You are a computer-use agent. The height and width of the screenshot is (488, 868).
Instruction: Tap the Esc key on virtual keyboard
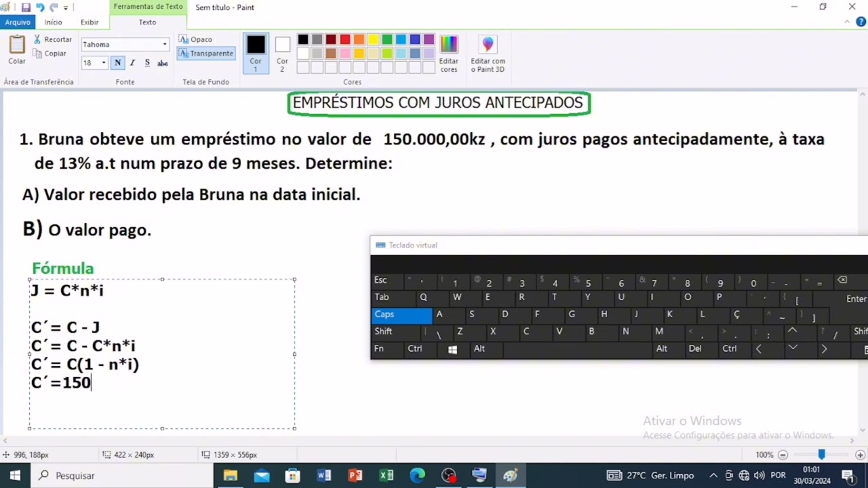click(388, 280)
